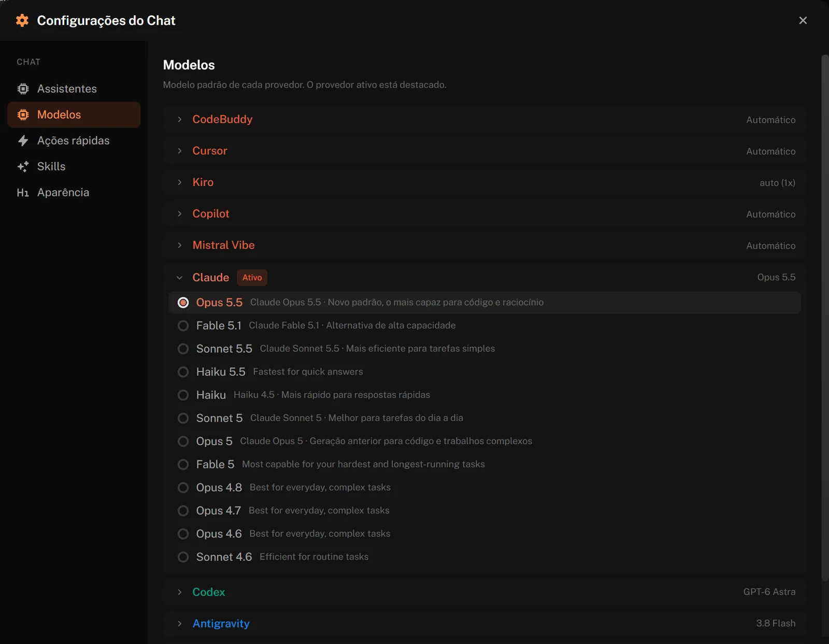Expand the Kiro provider chevron
Image resolution: width=829 pixels, height=644 pixels.
(x=179, y=182)
